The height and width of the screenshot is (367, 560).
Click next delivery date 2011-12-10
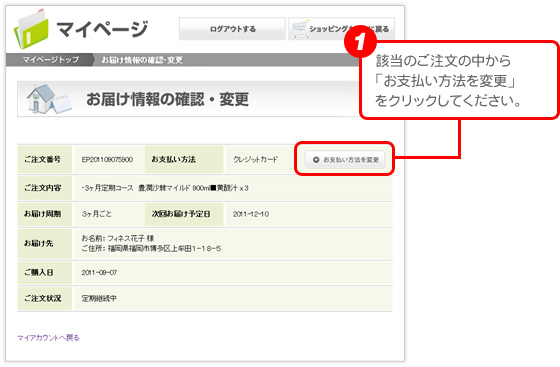(x=251, y=214)
